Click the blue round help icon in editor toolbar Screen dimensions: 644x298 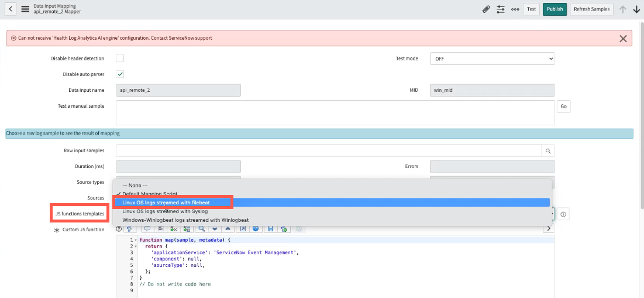[x=256, y=229]
